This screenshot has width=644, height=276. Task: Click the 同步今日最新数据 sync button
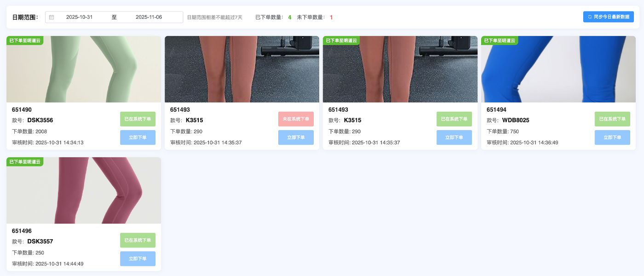(x=608, y=16)
